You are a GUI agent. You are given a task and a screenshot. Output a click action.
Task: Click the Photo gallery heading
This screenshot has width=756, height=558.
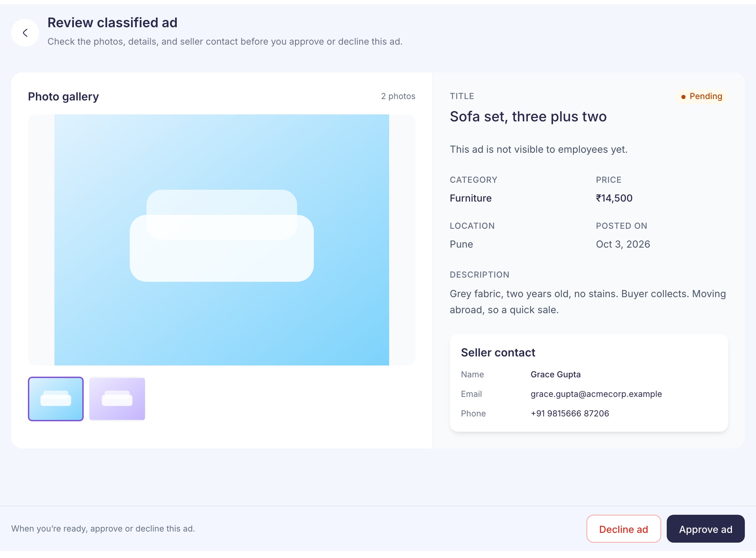[x=63, y=97]
